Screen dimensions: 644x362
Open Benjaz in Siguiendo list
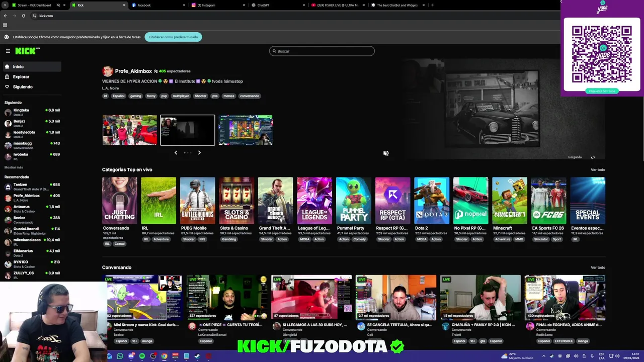tap(32, 123)
